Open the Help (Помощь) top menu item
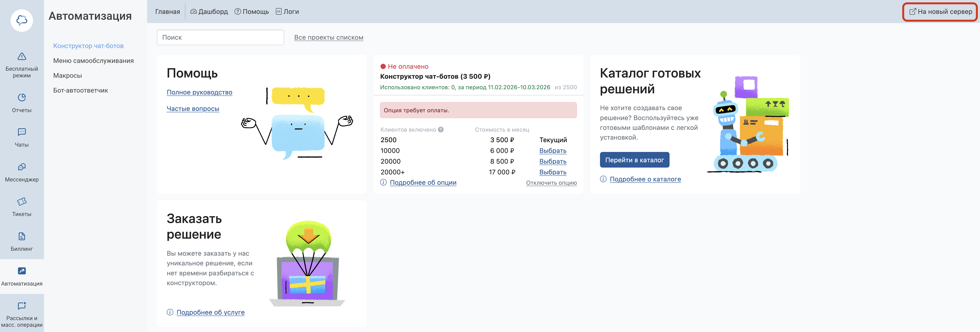 (x=251, y=12)
